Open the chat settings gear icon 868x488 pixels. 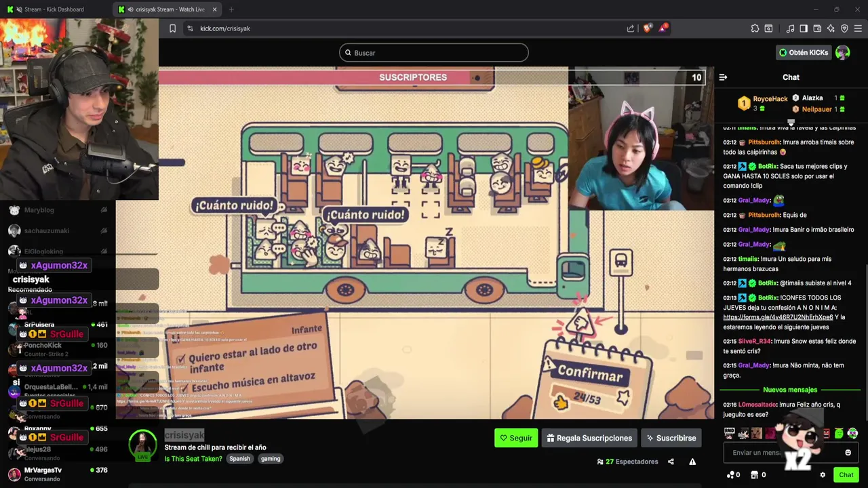(823, 474)
